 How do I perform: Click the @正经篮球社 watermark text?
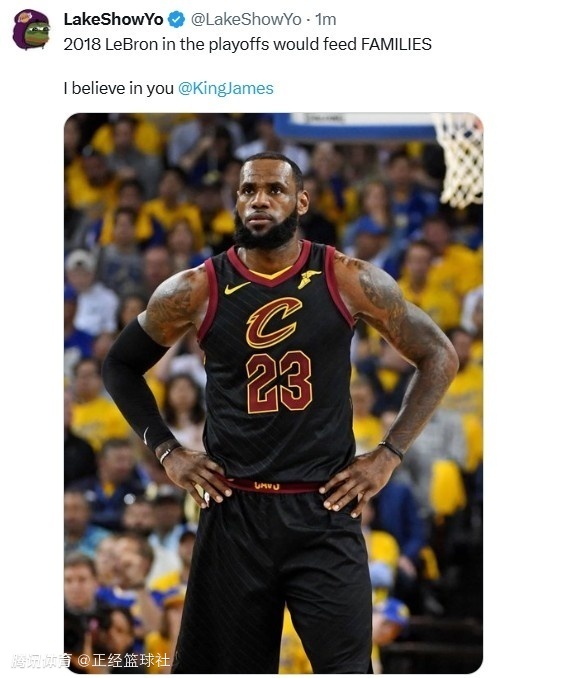click(124, 661)
